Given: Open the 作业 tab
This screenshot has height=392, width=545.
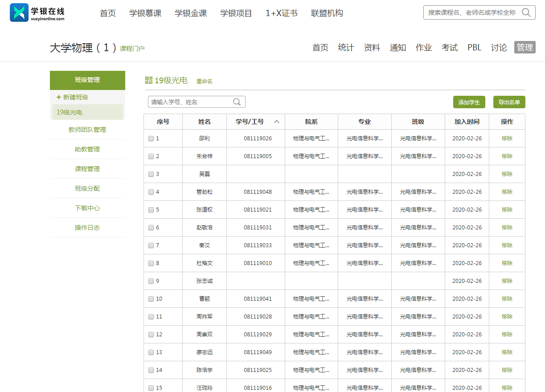Looking at the screenshot, I should [423, 48].
